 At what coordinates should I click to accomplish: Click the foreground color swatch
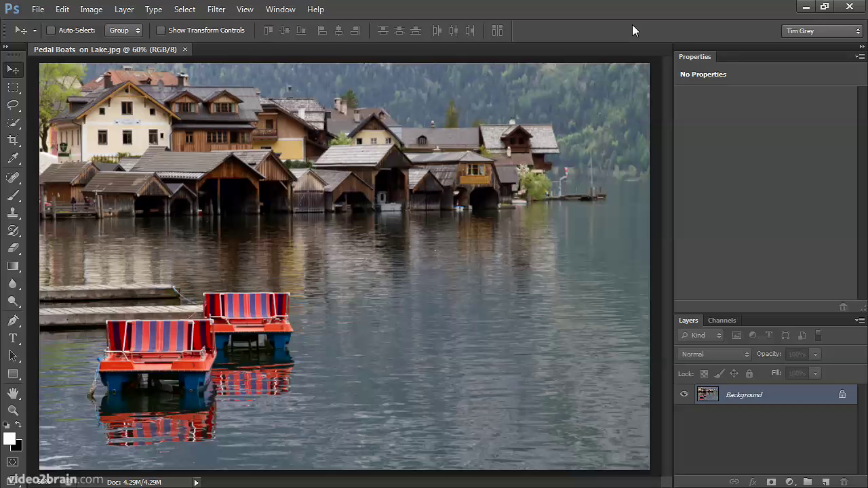(x=9, y=439)
